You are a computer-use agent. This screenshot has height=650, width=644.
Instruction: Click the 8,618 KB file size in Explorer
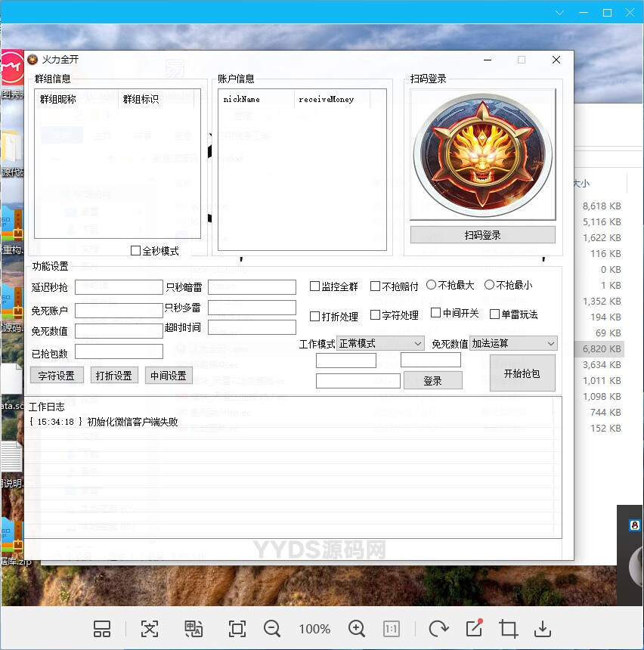[x=601, y=206]
